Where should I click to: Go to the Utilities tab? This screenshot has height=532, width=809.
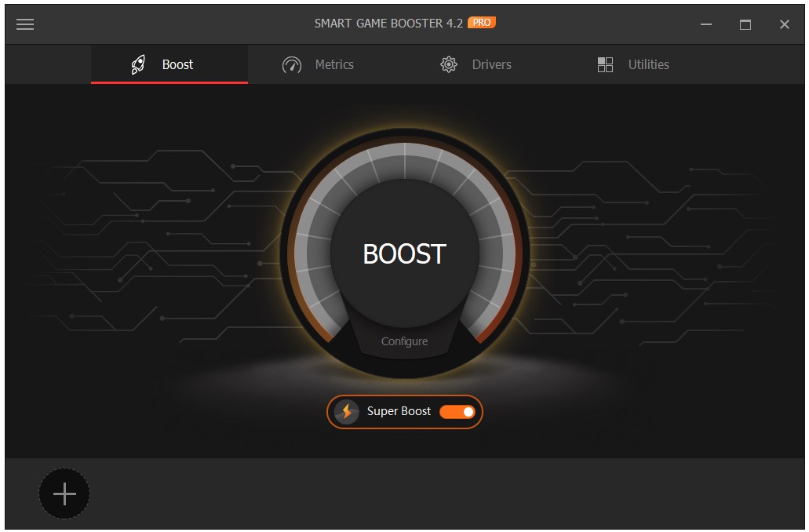(648, 65)
